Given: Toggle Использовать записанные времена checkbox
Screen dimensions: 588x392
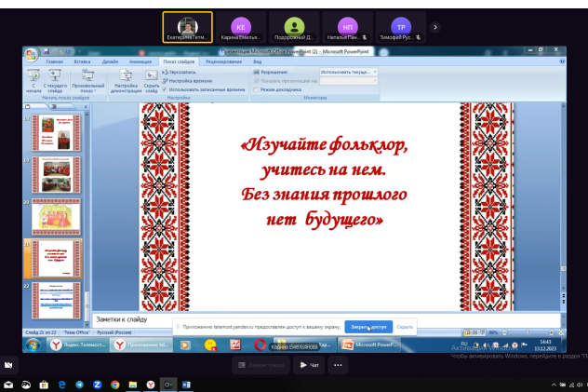Looking at the screenshot, I should pos(165,89).
